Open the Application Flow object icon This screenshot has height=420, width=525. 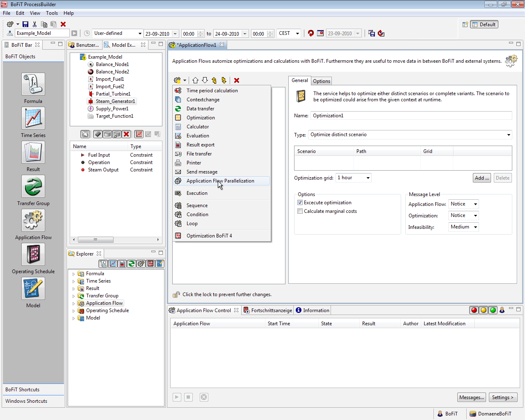[33, 220]
